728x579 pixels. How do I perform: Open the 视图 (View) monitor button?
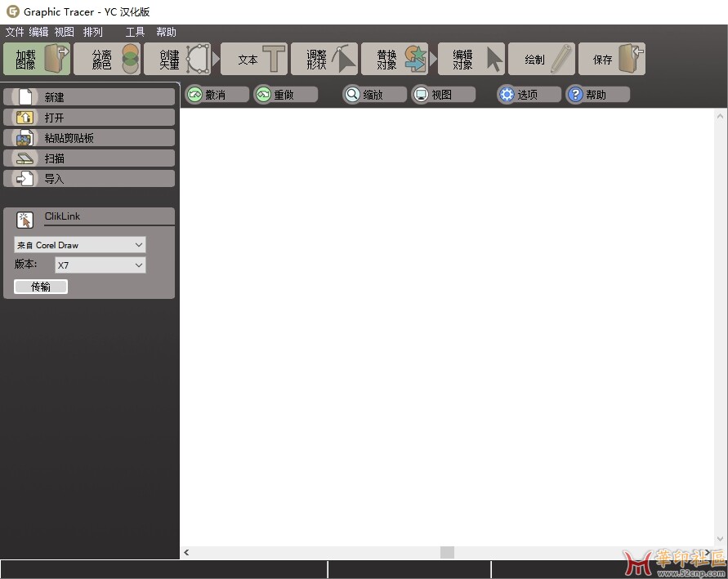[x=444, y=95]
